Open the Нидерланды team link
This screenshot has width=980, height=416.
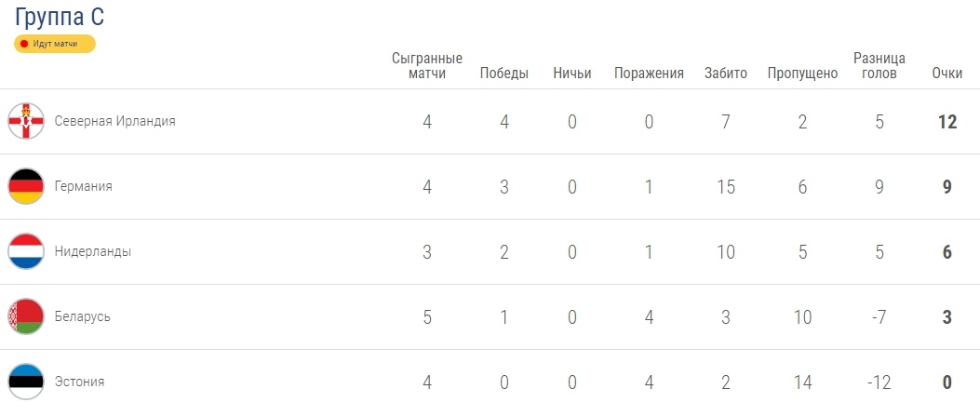(92, 251)
